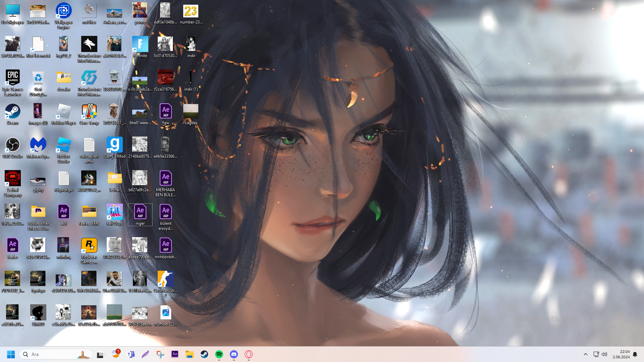Image resolution: width=644 pixels, height=362 pixels.
Task: Select the hq720_2 image file
Action: (64, 47)
